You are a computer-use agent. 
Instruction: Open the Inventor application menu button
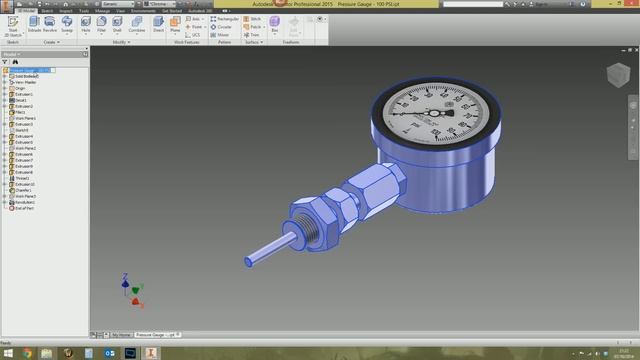pyautogui.click(x=7, y=7)
